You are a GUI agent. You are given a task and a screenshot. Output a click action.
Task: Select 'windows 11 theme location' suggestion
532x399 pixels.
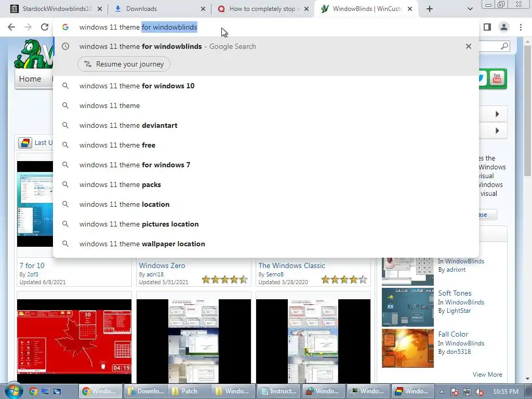pyautogui.click(x=266, y=204)
